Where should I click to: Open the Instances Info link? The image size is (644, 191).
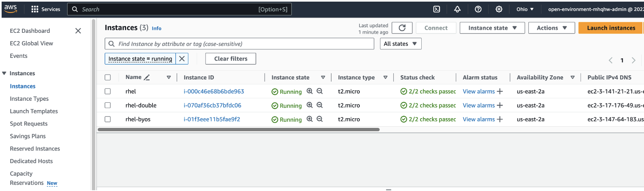[157, 28]
